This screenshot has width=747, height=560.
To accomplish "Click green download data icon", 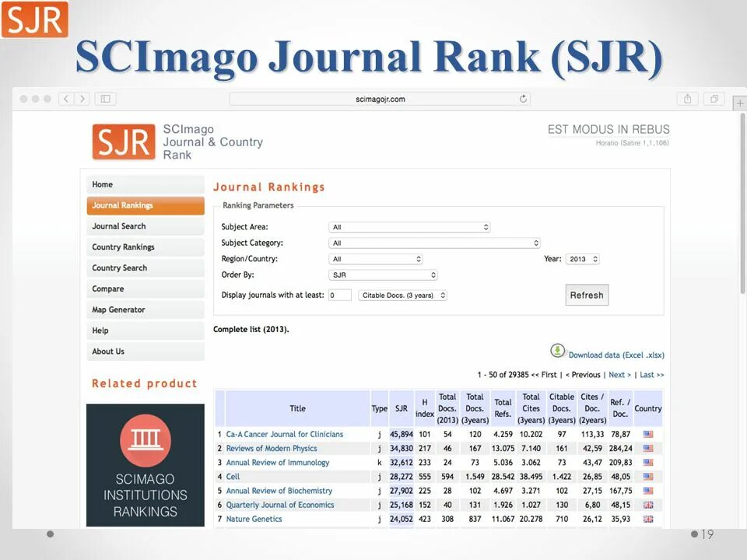I will (x=557, y=351).
